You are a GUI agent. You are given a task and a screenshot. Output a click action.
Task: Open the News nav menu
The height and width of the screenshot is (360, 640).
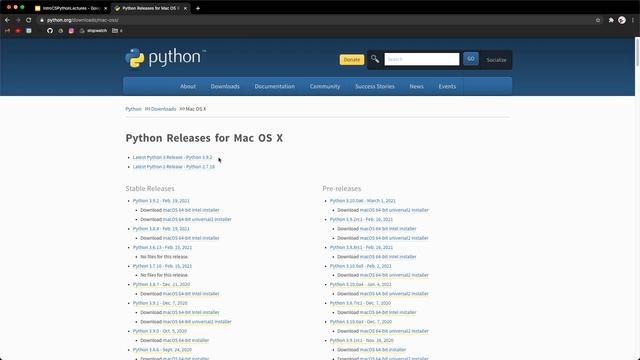point(416,87)
